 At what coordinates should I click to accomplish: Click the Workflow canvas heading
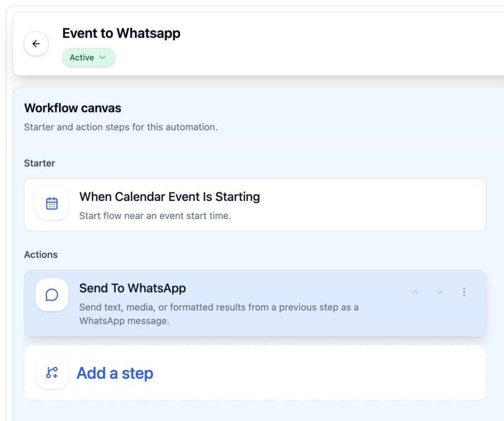point(72,108)
